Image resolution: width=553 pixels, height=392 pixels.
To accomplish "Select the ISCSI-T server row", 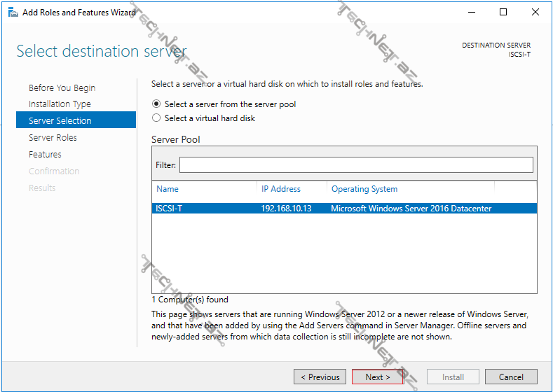I will click(343, 209).
